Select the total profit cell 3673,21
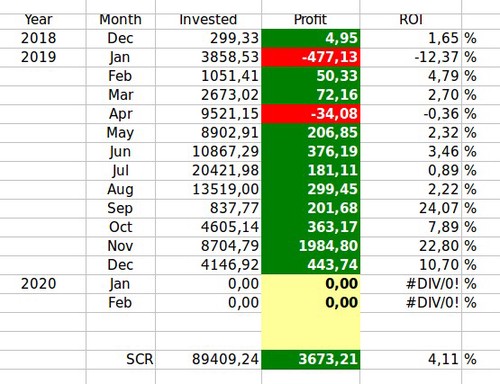This screenshot has width=500, height=384. point(311,360)
